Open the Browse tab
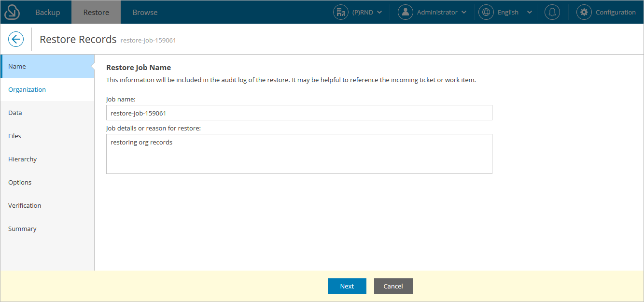This screenshot has width=644, height=302. tap(145, 12)
